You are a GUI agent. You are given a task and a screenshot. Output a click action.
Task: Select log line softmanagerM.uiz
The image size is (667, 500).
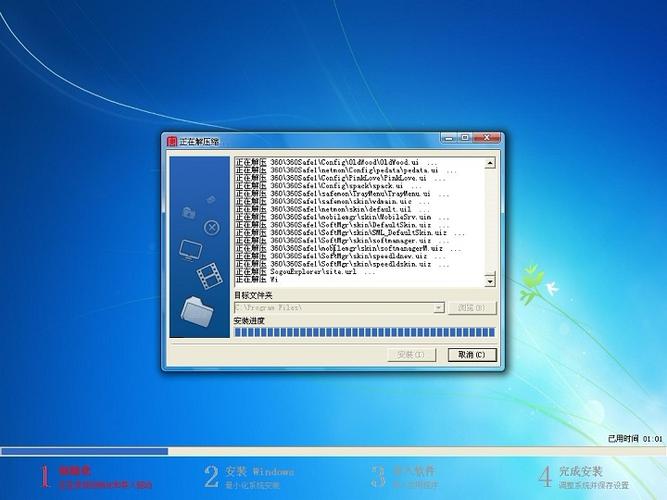click(x=348, y=248)
